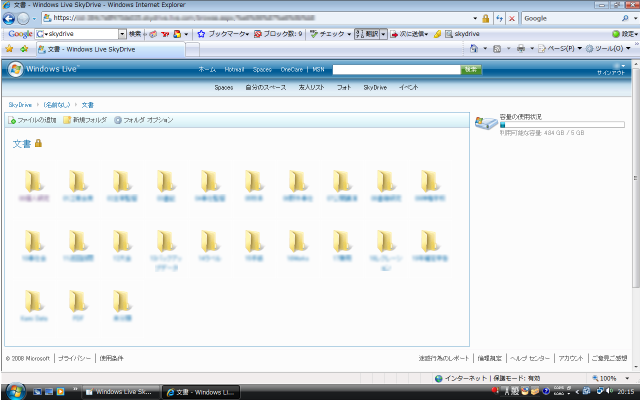Select 友人リスト in the sub navigation
This screenshot has width=640, height=400.
(x=311, y=87)
